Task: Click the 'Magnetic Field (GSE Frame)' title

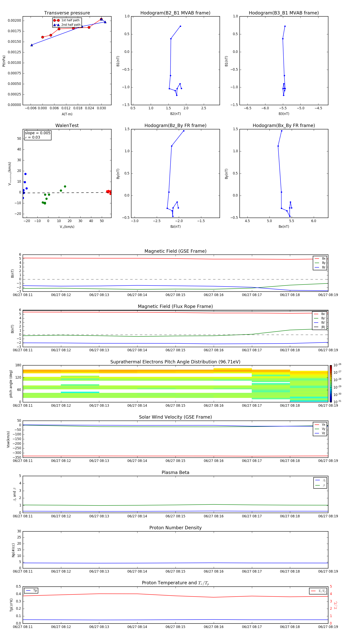Action: [x=175, y=251]
